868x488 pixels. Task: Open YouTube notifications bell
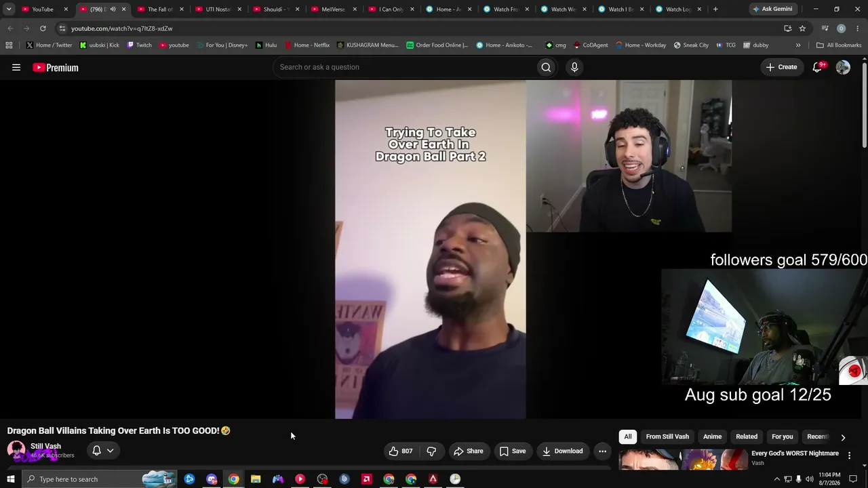pos(818,67)
